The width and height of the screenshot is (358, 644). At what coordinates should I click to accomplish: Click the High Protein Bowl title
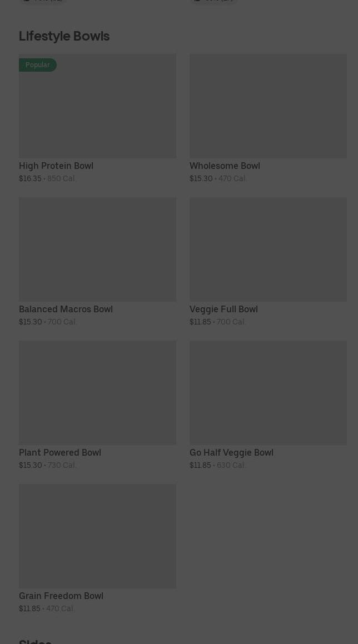point(56,166)
